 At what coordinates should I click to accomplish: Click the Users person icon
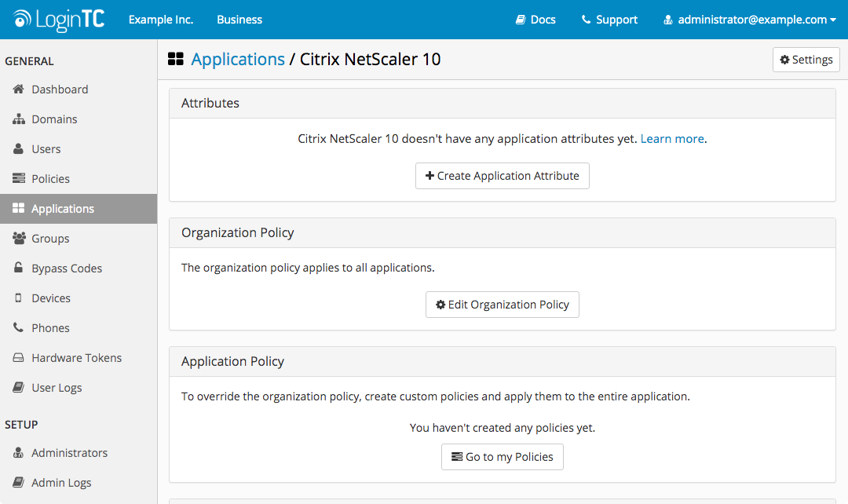click(18, 148)
